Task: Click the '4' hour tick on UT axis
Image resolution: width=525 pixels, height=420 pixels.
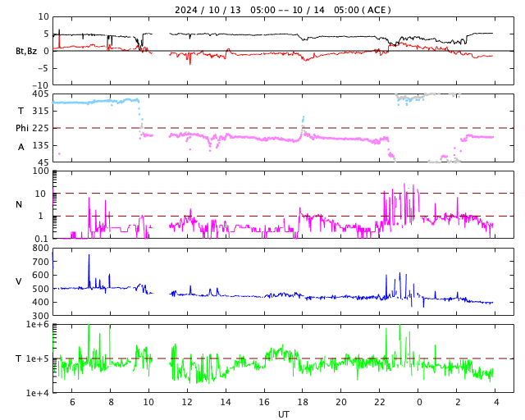Action: point(495,402)
